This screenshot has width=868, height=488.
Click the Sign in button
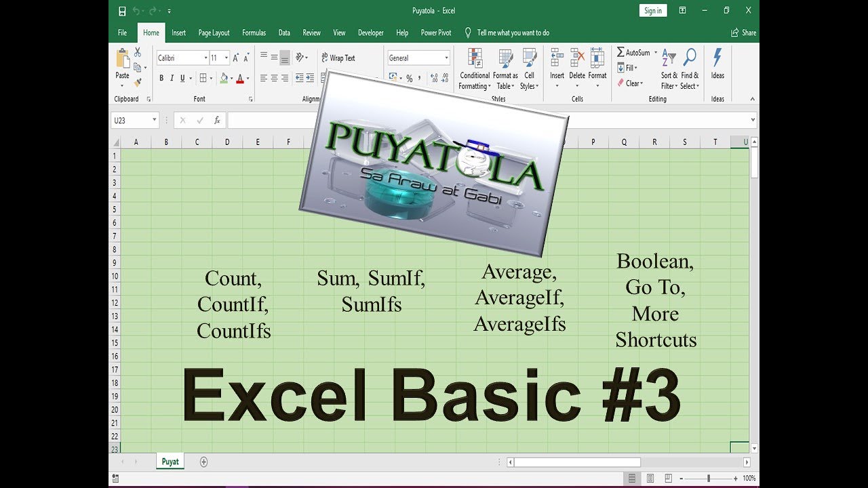[653, 10]
